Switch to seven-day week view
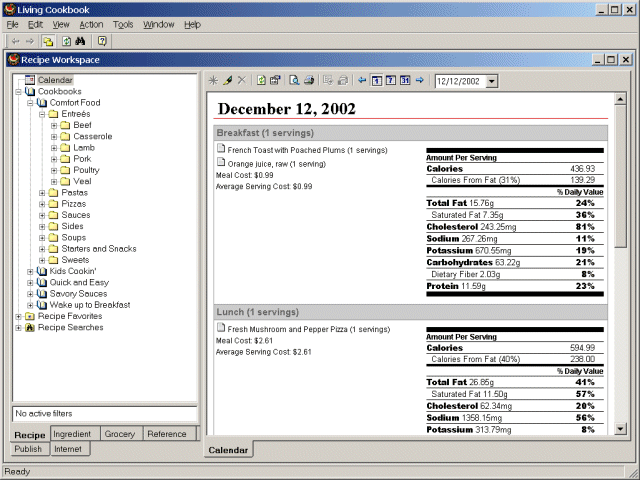The height and width of the screenshot is (480, 640). [x=391, y=80]
